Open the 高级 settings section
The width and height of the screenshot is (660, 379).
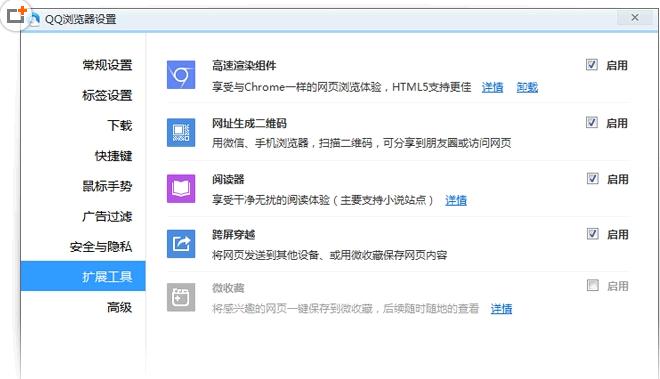[x=120, y=307]
